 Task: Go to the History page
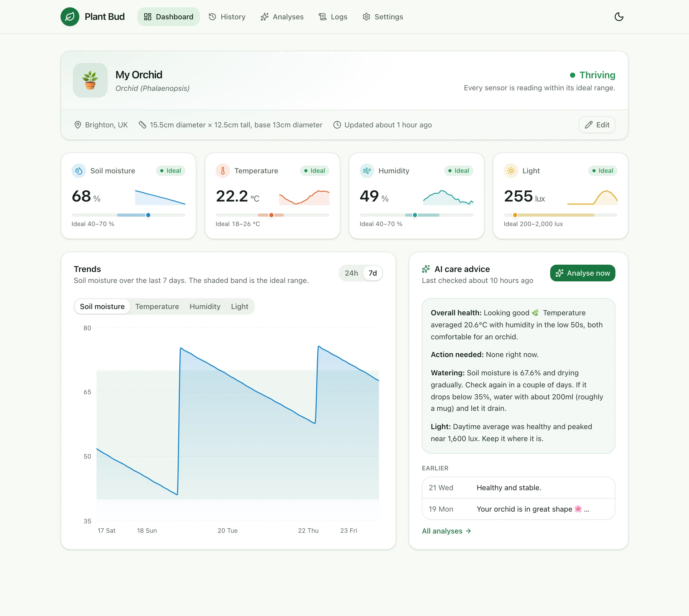point(227,17)
